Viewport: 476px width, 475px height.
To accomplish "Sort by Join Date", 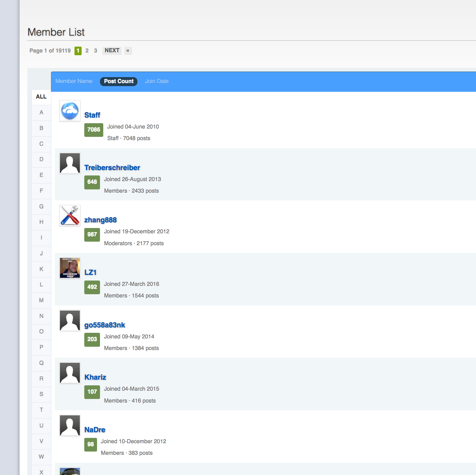I will pos(157,81).
